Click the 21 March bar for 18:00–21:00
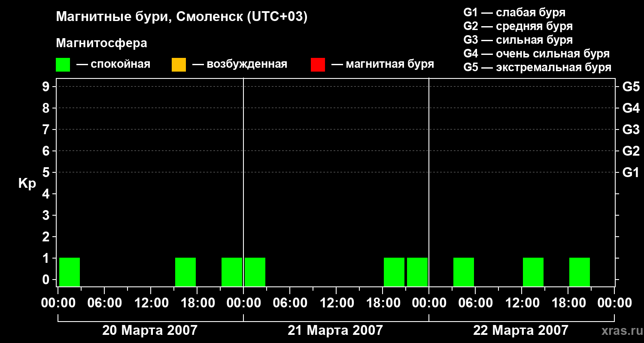 394,272
